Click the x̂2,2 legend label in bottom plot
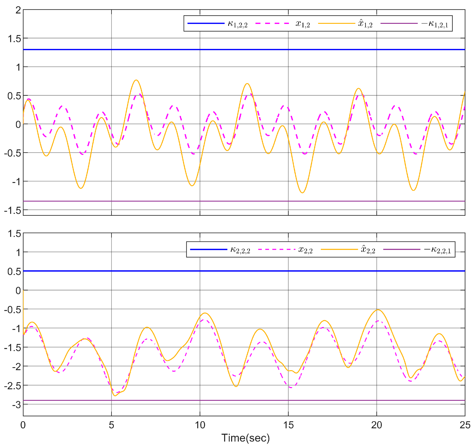 coord(368,250)
